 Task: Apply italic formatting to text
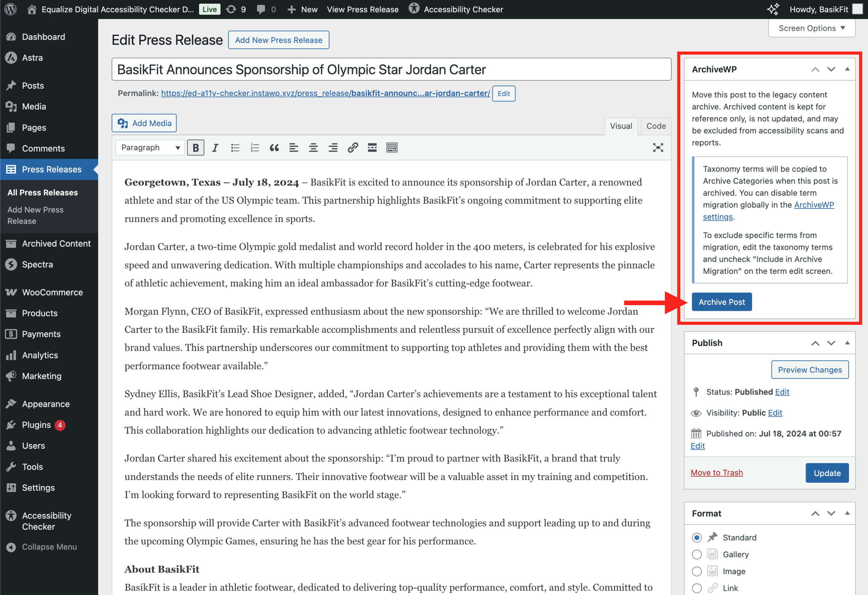pyautogui.click(x=215, y=147)
